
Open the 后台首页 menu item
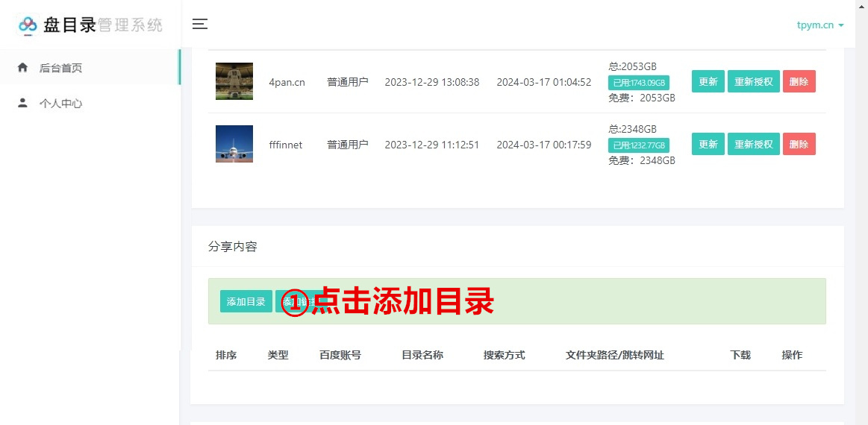[90, 68]
